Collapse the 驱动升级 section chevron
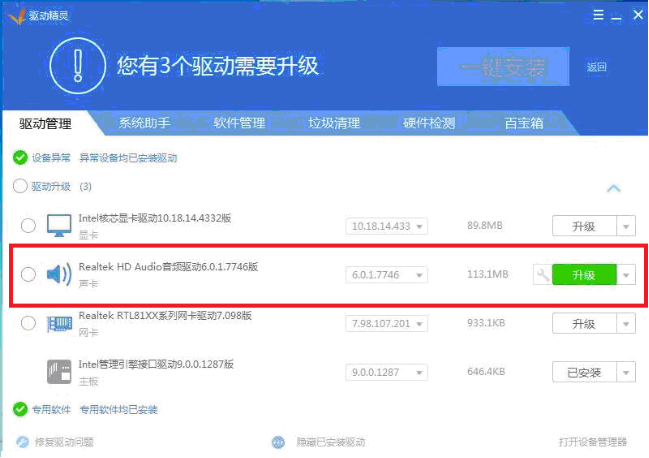 click(x=613, y=189)
